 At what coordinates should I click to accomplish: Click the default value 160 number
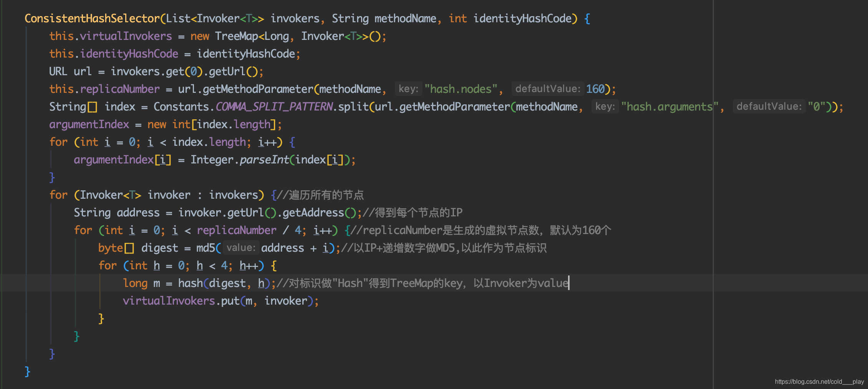point(595,89)
